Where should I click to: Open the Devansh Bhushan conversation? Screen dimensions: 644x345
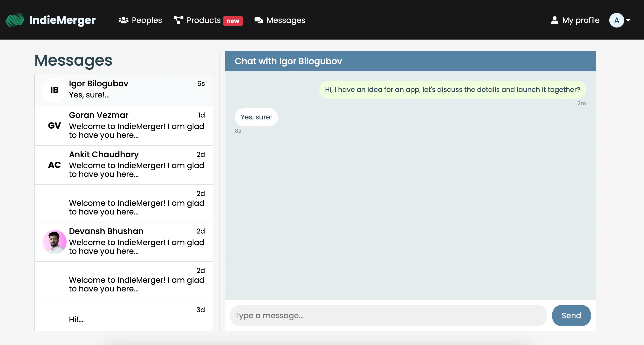123,242
